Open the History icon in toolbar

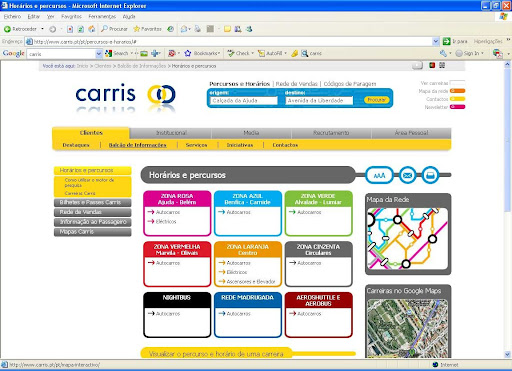point(170,29)
